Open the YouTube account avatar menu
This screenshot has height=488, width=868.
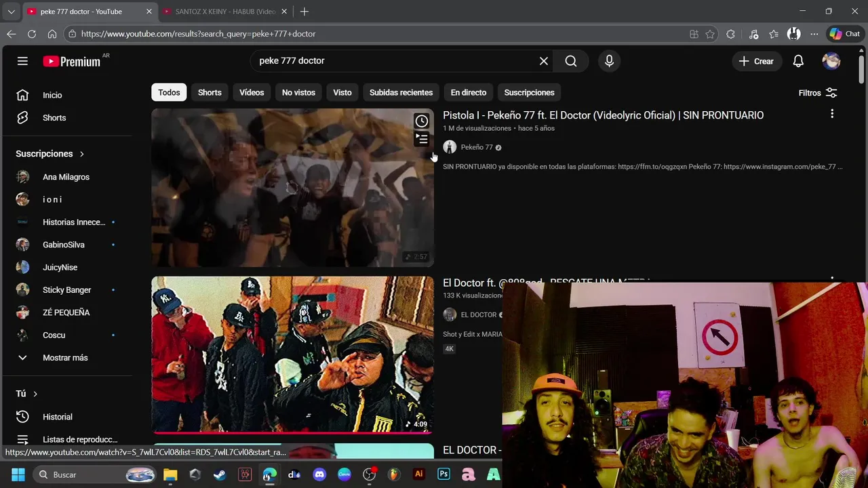(x=831, y=61)
